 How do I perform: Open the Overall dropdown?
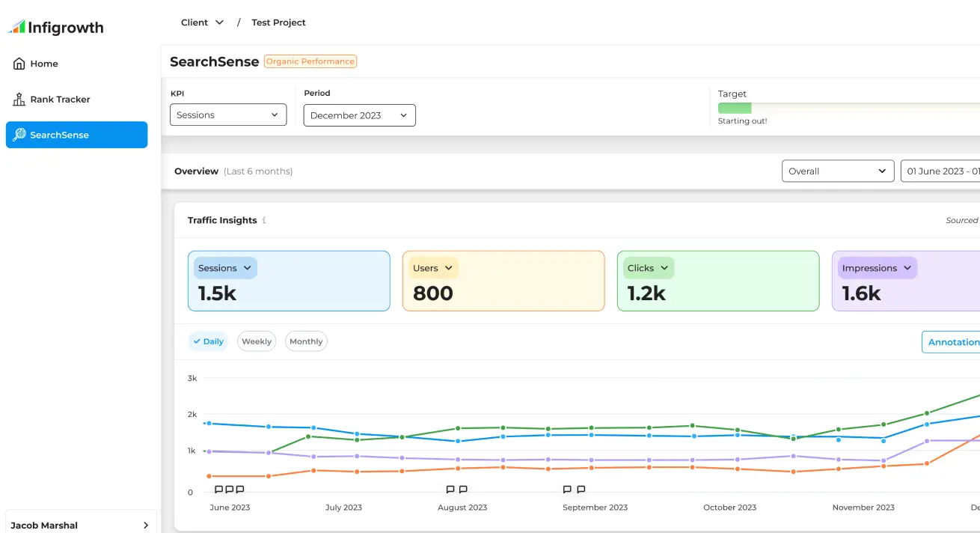(838, 171)
